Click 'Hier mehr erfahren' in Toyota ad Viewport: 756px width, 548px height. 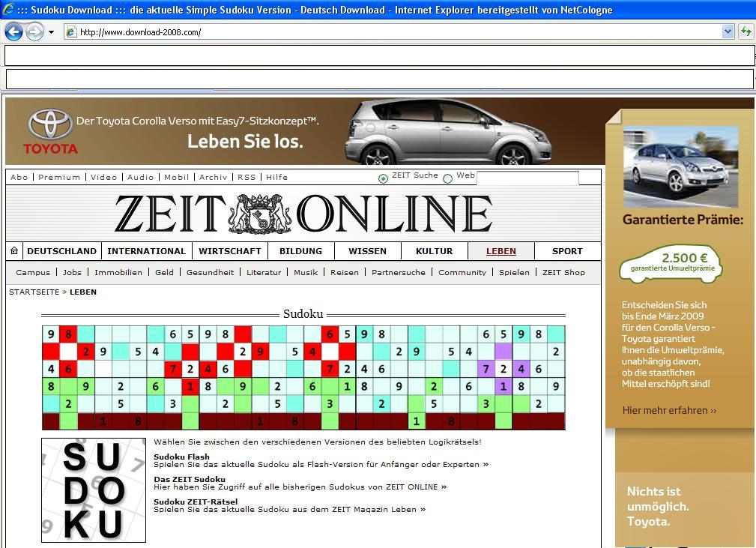[x=669, y=410]
